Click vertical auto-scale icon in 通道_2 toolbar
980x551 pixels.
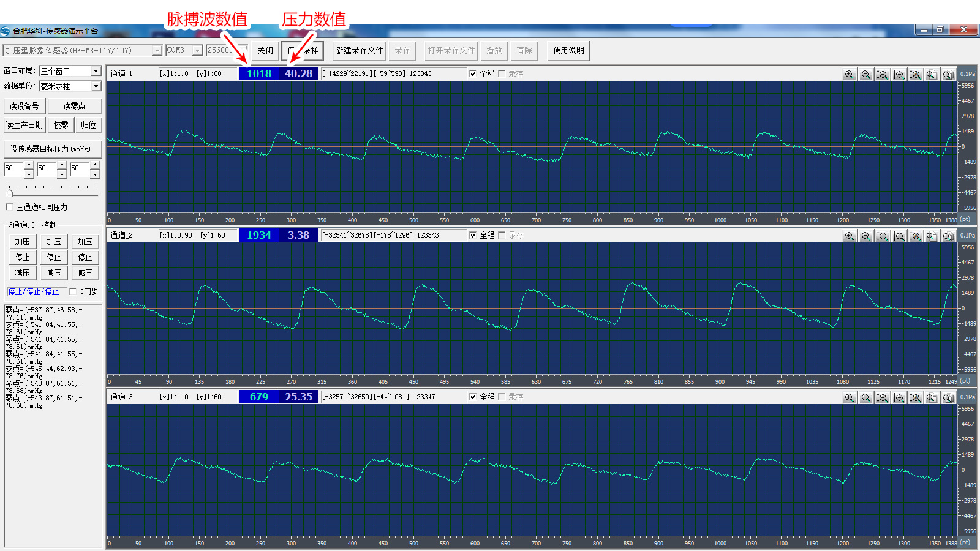(x=915, y=236)
